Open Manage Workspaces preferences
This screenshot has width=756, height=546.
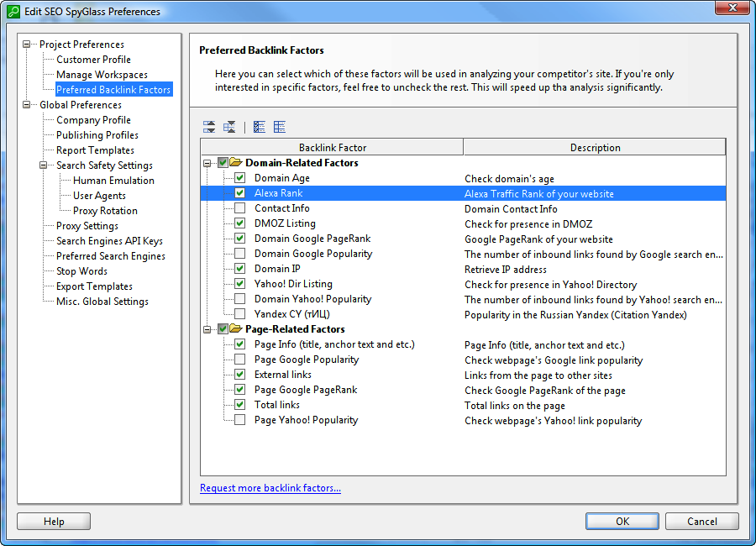pyautogui.click(x=102, y=74)
